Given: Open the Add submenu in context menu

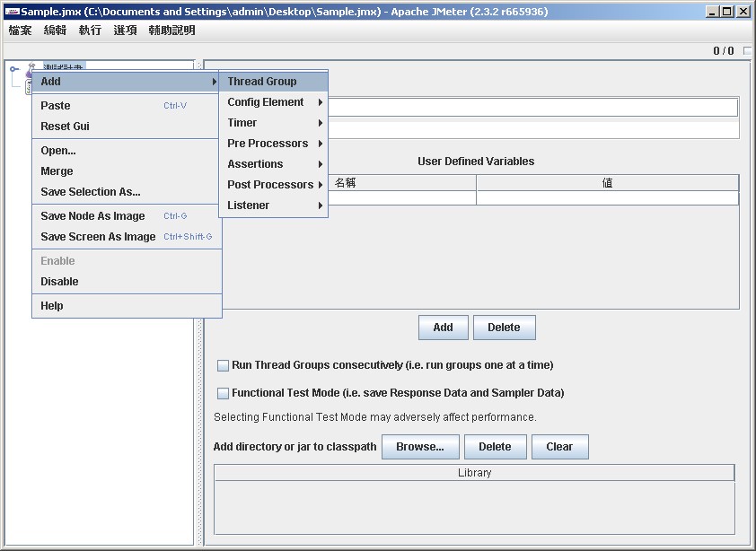Looking at the screenshot, I should pyautogui.click(x=127, y=82).
